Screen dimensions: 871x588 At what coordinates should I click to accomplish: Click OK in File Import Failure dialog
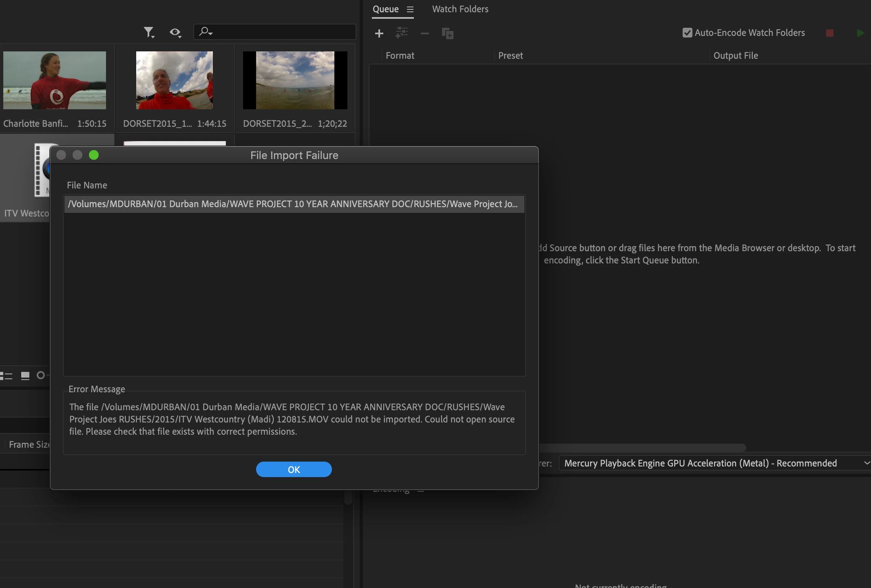click(x=294, y=469)
